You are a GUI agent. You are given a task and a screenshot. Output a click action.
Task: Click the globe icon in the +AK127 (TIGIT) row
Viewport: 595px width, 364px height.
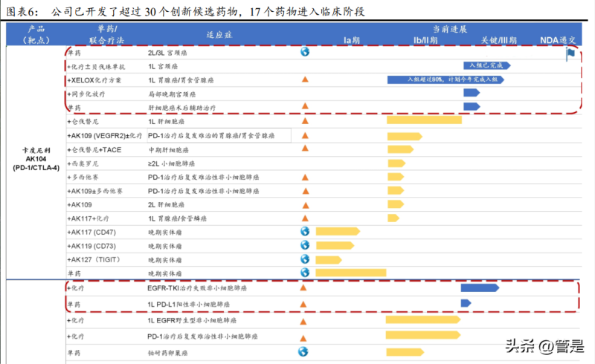click(x=305, y=259)
